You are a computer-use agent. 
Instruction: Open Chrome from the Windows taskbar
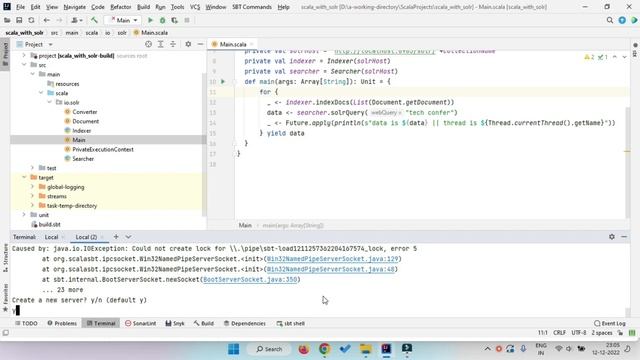pyautogui.click(x=324, y=349)
